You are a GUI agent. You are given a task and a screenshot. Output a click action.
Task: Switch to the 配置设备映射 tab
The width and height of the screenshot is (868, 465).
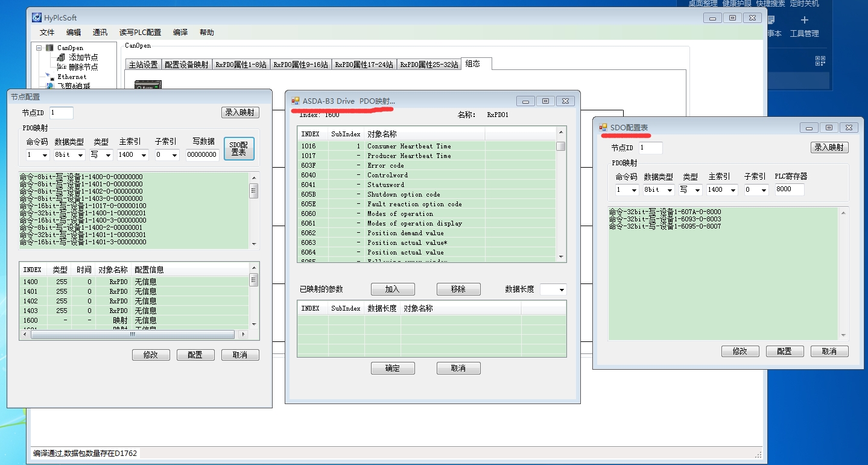tap(186, 65)
